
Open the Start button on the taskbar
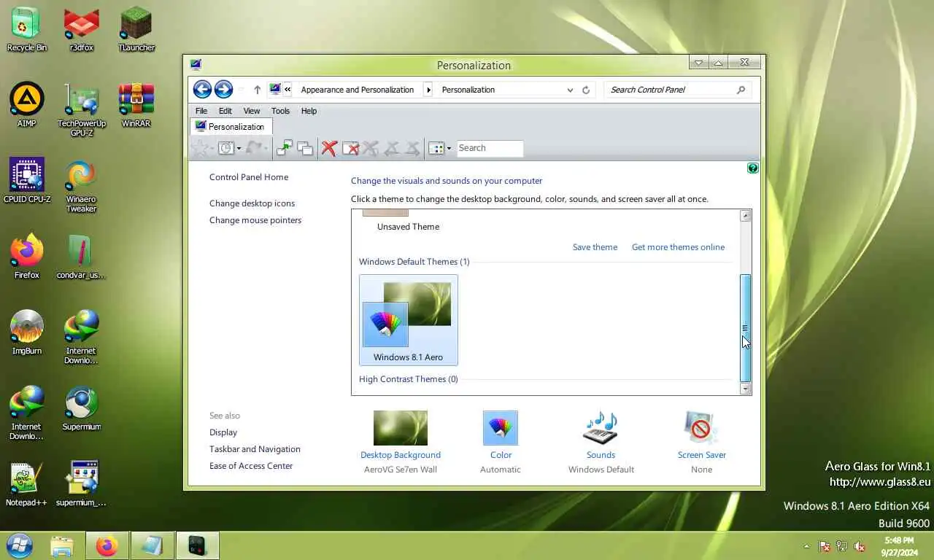click(x=20, y=545)
